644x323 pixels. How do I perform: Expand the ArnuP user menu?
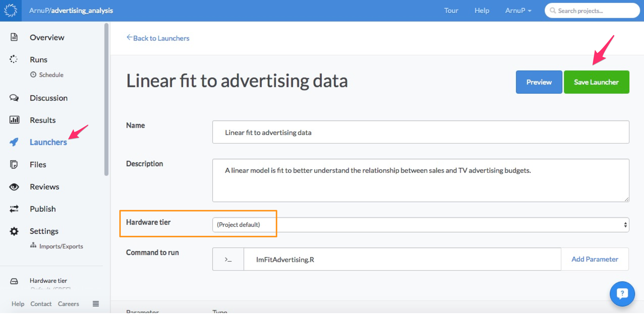(x=518, y=11)
